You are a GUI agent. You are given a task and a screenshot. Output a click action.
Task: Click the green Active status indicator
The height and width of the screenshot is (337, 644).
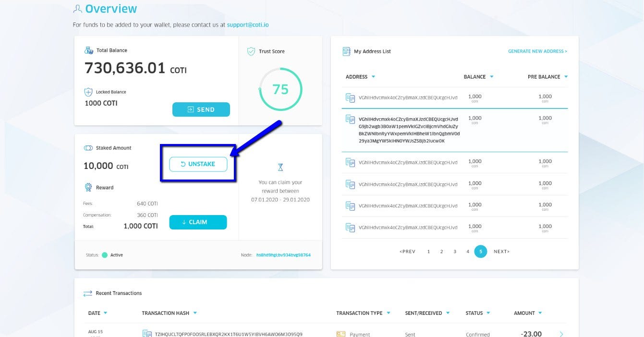pos(105,255)
